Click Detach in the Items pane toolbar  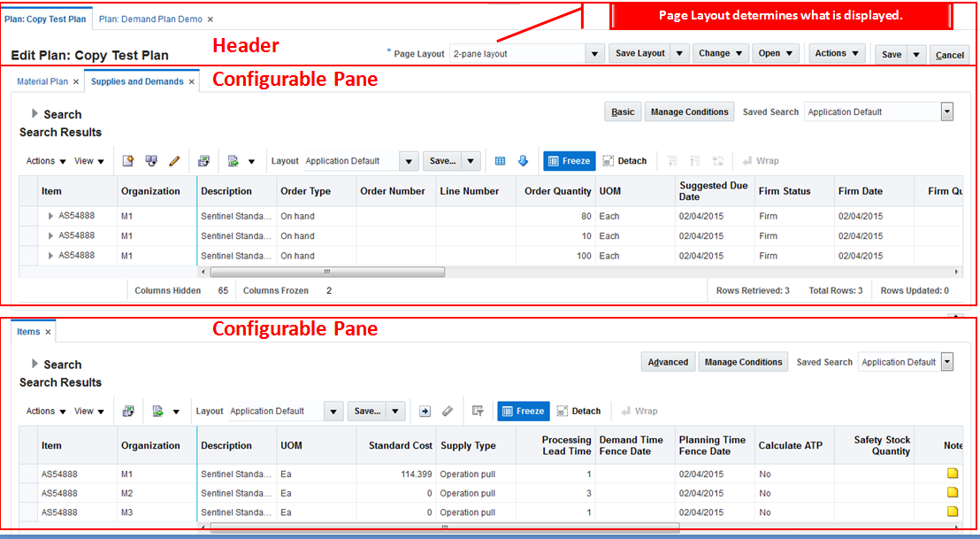pos(578,411)
